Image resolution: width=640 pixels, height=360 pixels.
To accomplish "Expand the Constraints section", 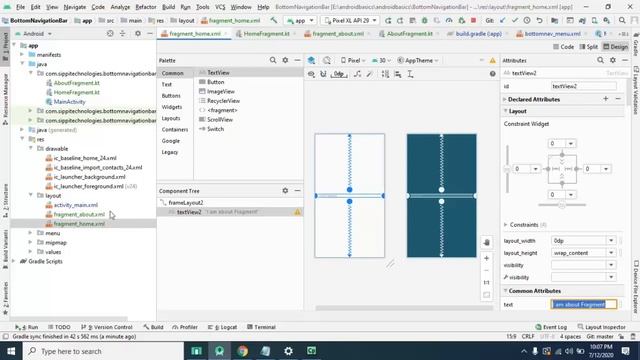I will [x=506, y=224].
